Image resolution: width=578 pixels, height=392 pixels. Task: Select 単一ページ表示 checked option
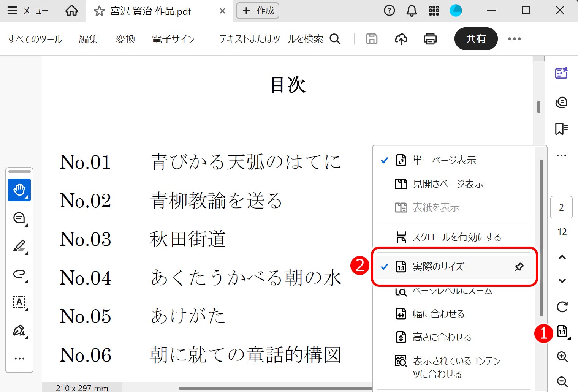pos(444,160)
